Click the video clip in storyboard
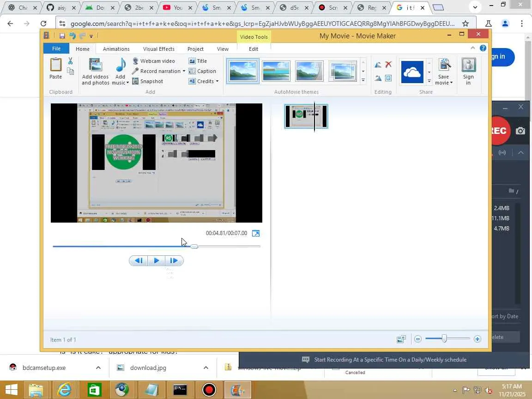 [x=306, y=116]
